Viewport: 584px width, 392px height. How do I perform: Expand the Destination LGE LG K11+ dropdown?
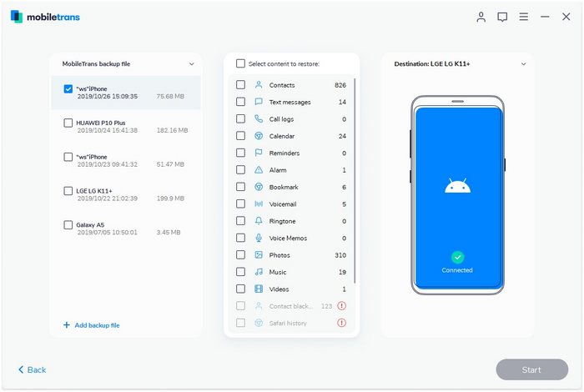pos(523,64)
